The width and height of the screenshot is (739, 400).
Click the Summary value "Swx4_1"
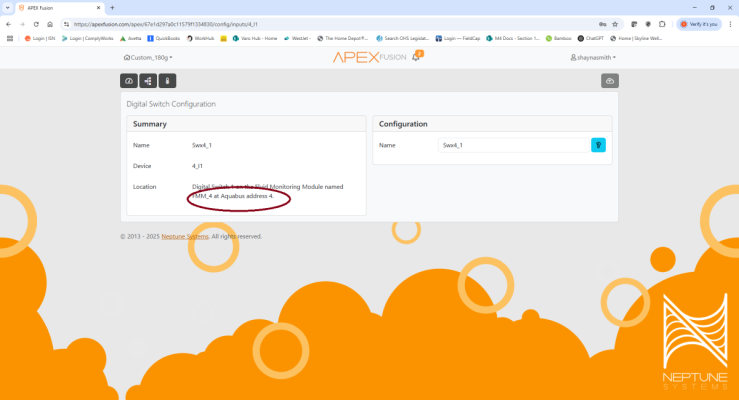(202, 145)
